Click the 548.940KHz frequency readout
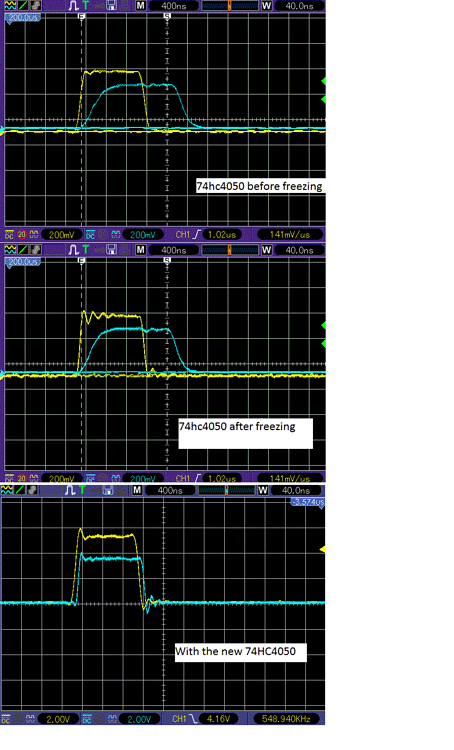The image size is (454, 750). click(286, 719)
